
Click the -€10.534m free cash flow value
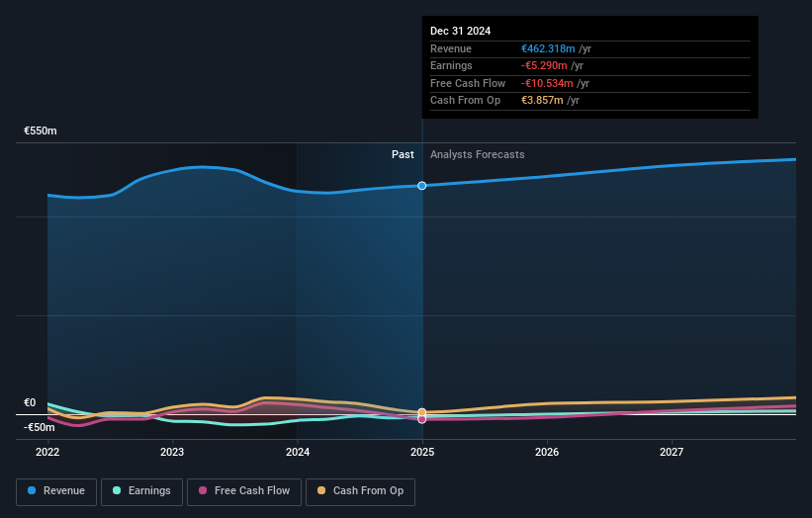[x=547, y=83]
